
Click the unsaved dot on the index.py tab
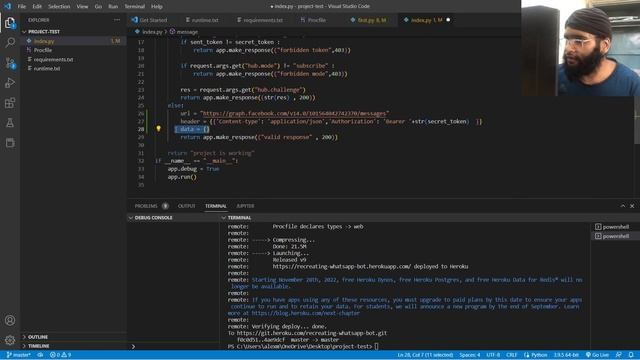point(448,20)
